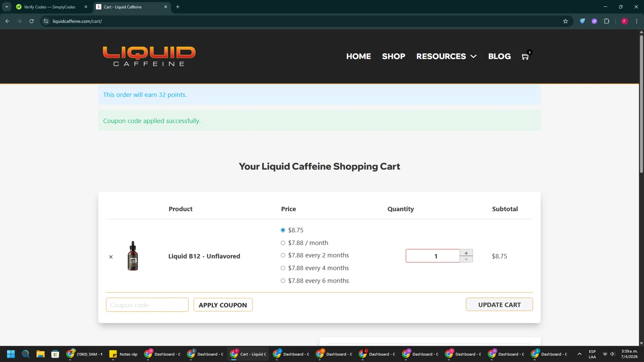Open the BLOG page

499,56
